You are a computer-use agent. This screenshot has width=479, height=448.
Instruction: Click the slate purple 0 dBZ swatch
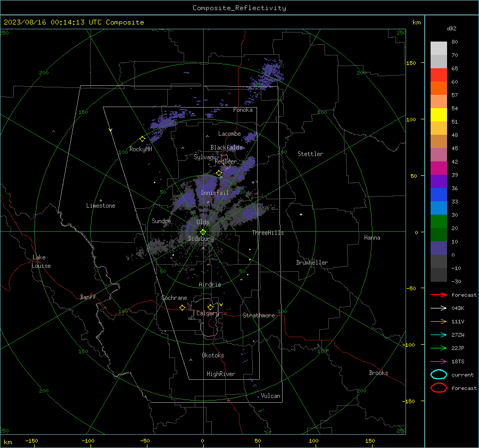coord(439,248)
